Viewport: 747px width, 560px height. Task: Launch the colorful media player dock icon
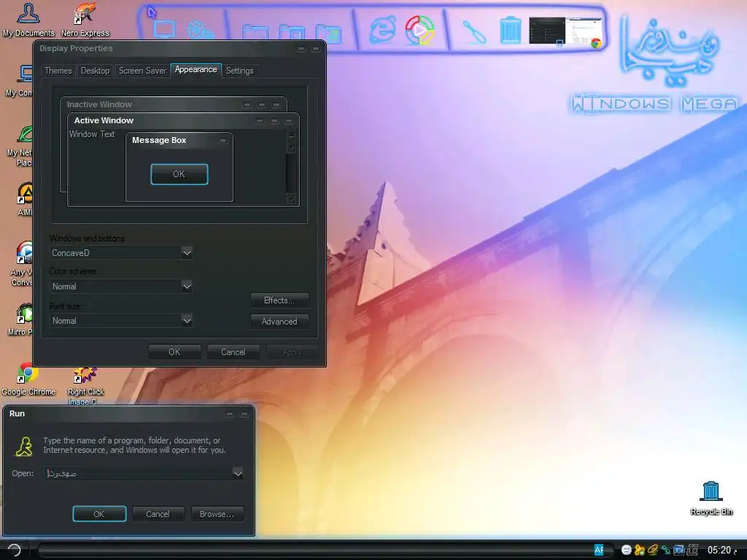pyautogui.click(x=419, y=30)
